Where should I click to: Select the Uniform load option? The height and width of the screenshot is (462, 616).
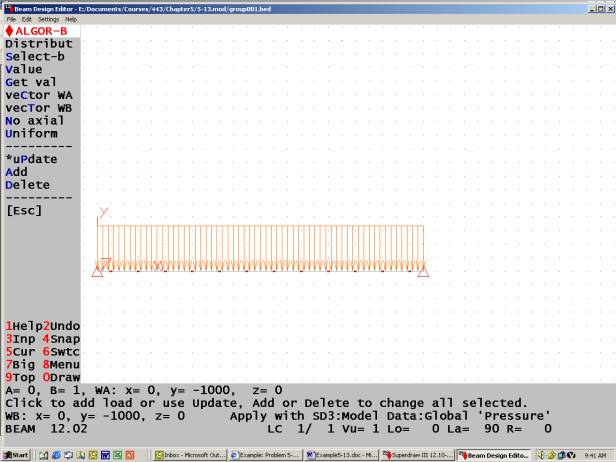(x=31, y=134)
